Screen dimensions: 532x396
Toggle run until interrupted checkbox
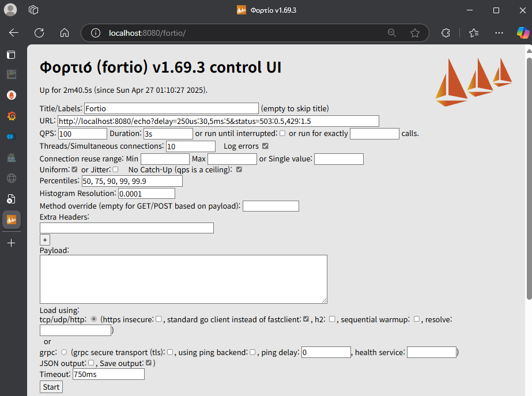[x=282, y=133]
